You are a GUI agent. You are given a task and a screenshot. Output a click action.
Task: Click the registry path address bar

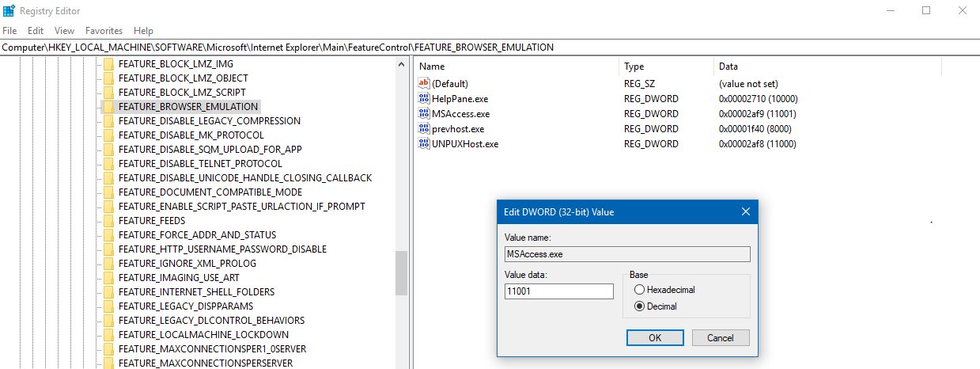490,48
